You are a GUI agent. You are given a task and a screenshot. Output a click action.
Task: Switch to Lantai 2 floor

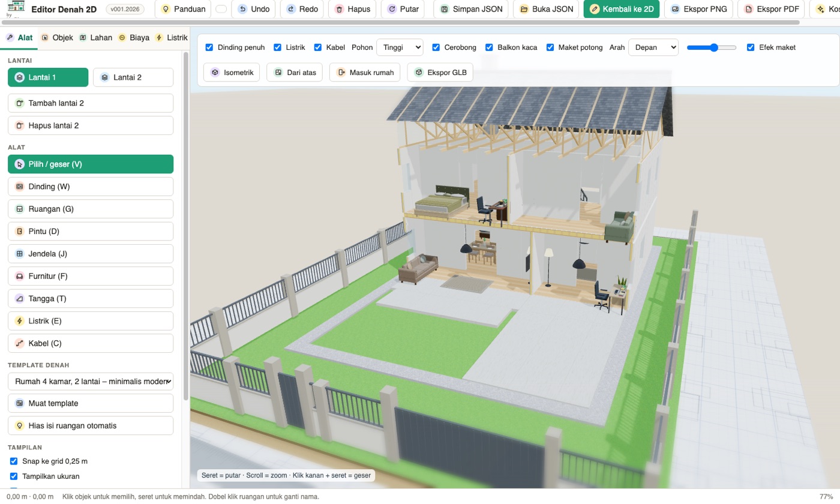pos(133,77)
